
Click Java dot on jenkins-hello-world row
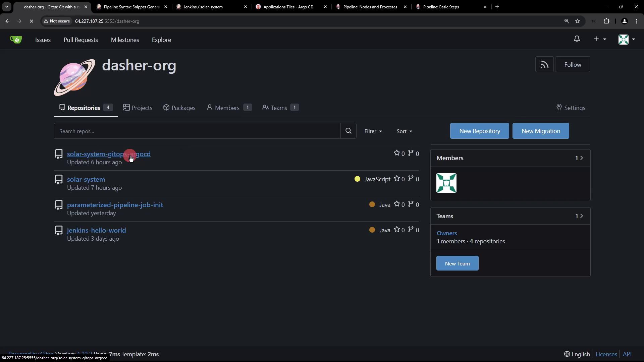pos(372,230)
